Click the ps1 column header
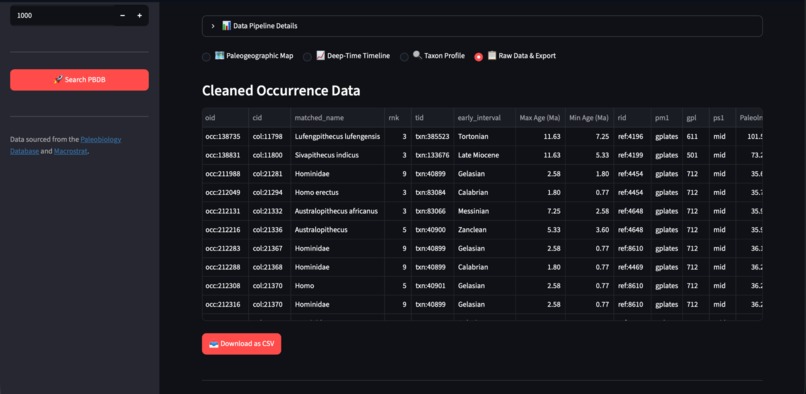This screenshot has width=806, height=394. click(722, 118)
